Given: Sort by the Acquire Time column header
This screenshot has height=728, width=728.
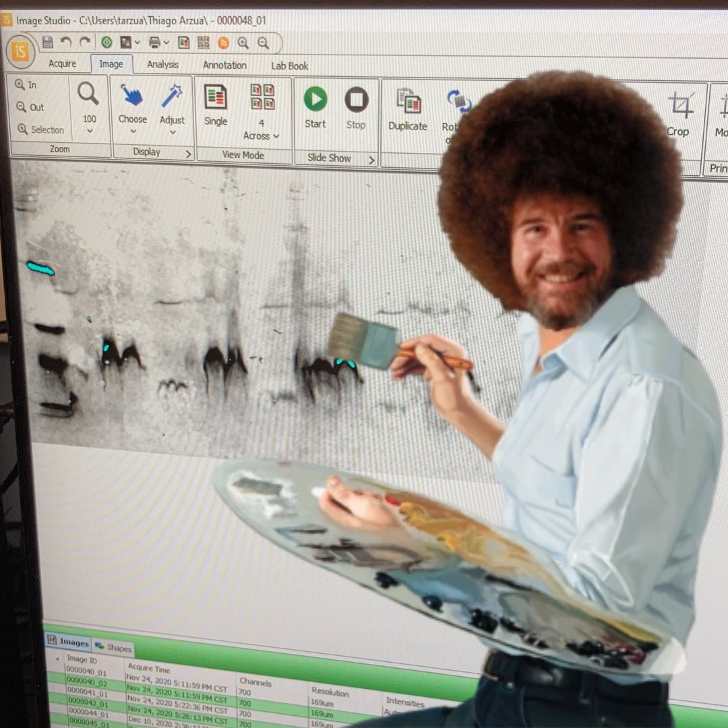Looking at the screenshot, I should pos(149,668).
